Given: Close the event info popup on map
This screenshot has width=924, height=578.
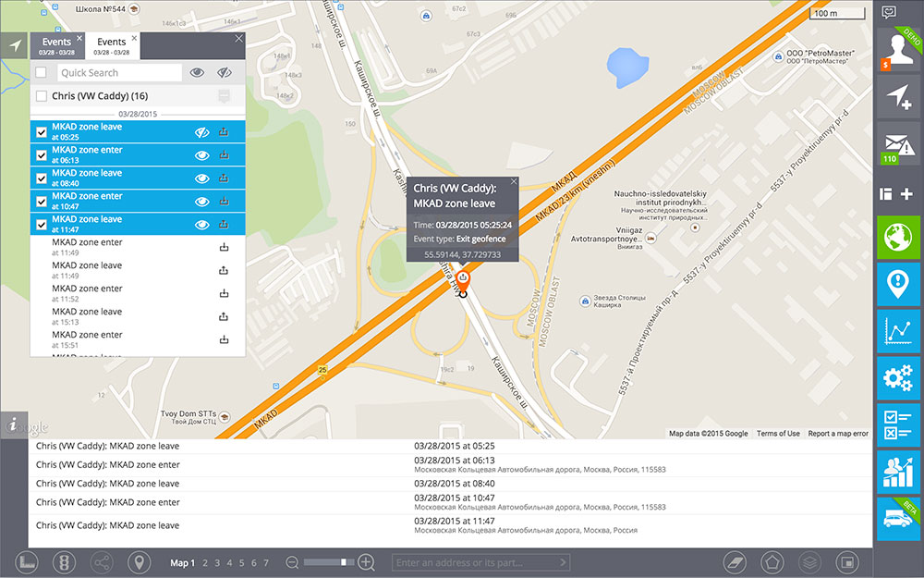Looking at the screenshot, I should point(513,181).
